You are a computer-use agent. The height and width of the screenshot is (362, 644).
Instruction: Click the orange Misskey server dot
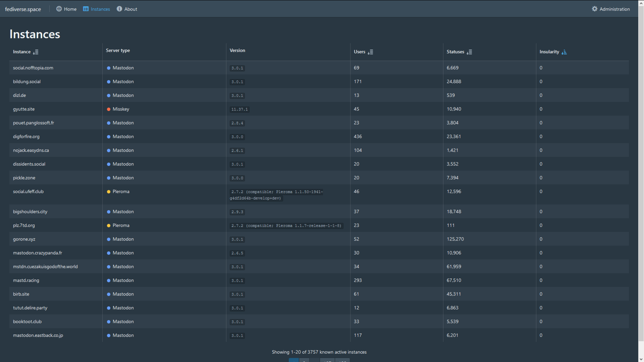tap(109, 109)
